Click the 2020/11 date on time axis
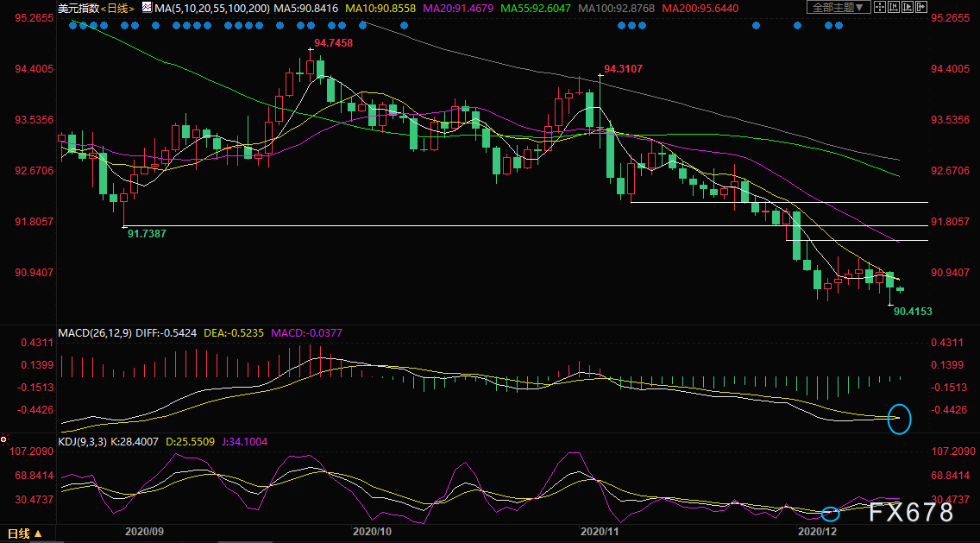980x543 pixels. 600,533
